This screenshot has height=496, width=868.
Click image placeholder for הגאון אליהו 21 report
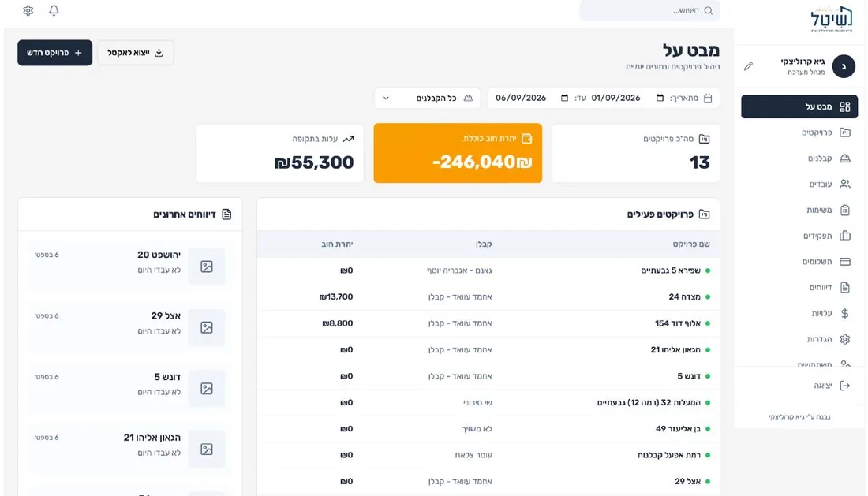[207, 449]
